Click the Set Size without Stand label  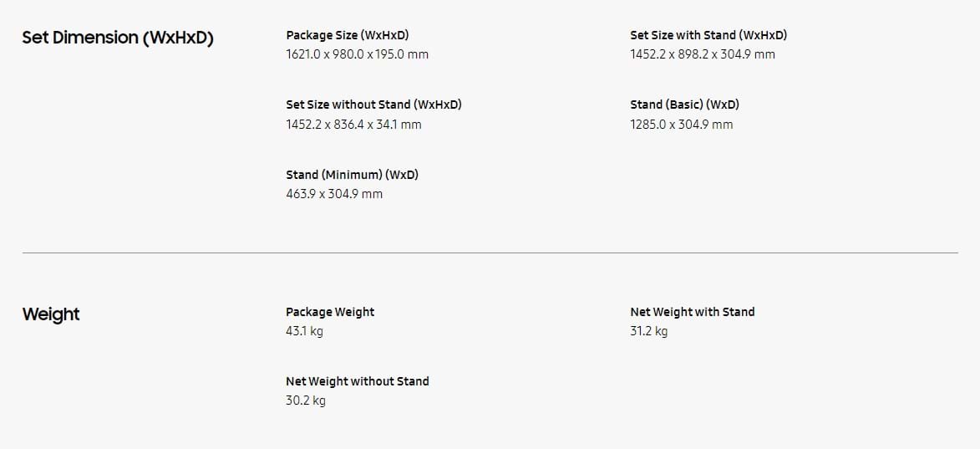coord(373,105)
